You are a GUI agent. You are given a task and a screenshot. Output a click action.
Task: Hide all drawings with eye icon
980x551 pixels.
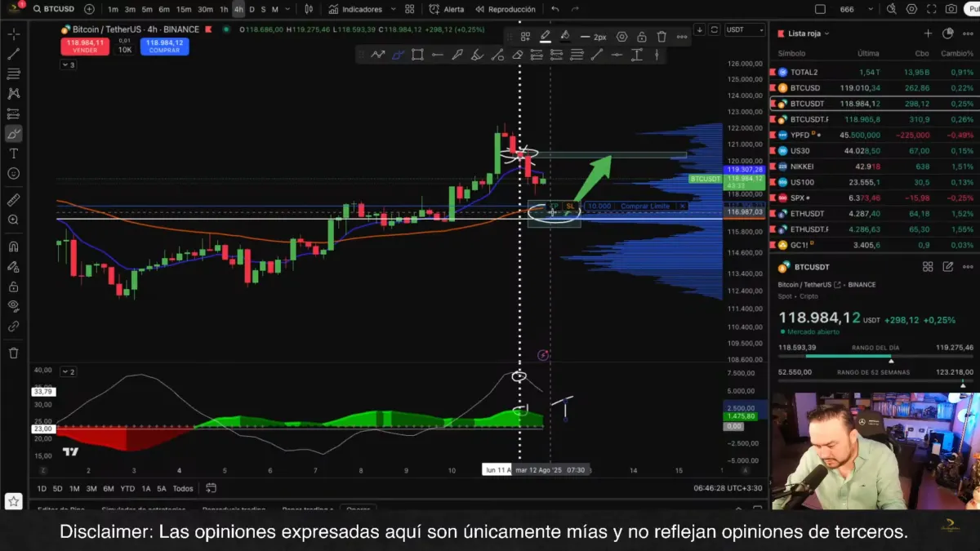[x=14, y=306]
